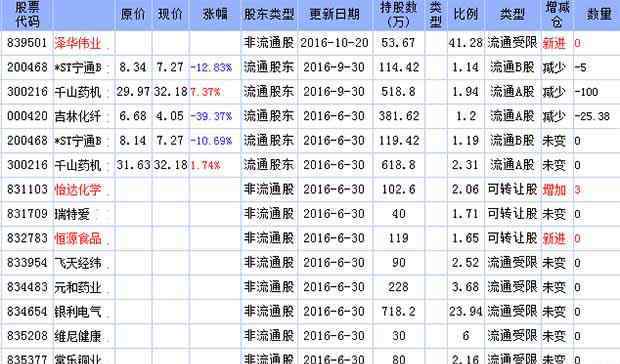Click the 持股数(万) column header

click(398, 15)
